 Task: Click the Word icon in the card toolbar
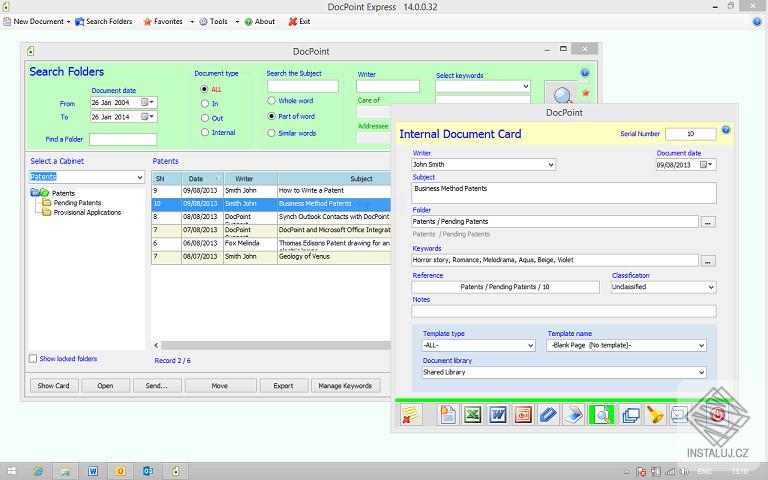(x=498, y=415)
